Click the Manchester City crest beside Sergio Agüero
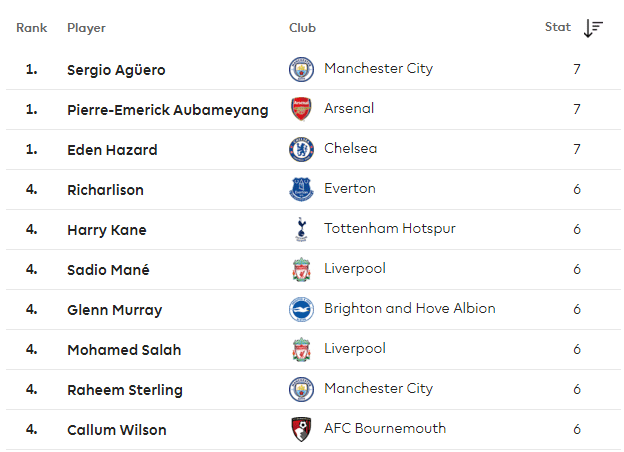 301,70
